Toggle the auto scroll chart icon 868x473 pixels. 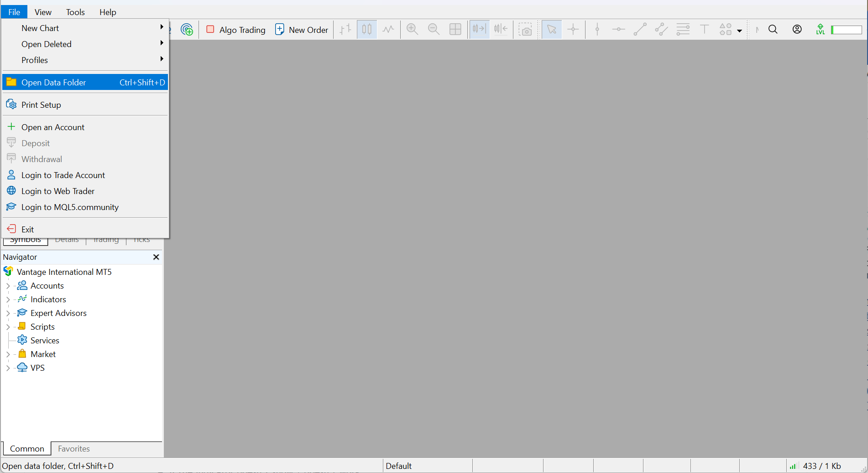(x=479, y=30)
